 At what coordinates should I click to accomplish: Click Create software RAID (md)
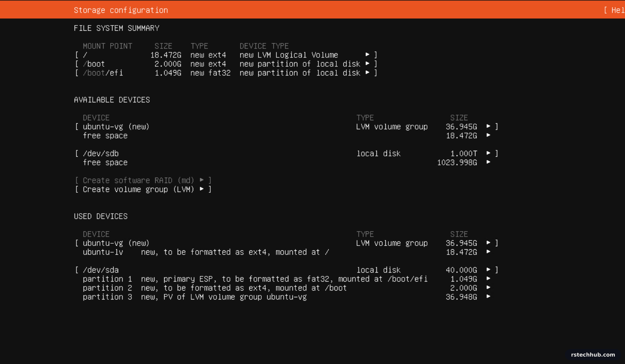(143, 180)
